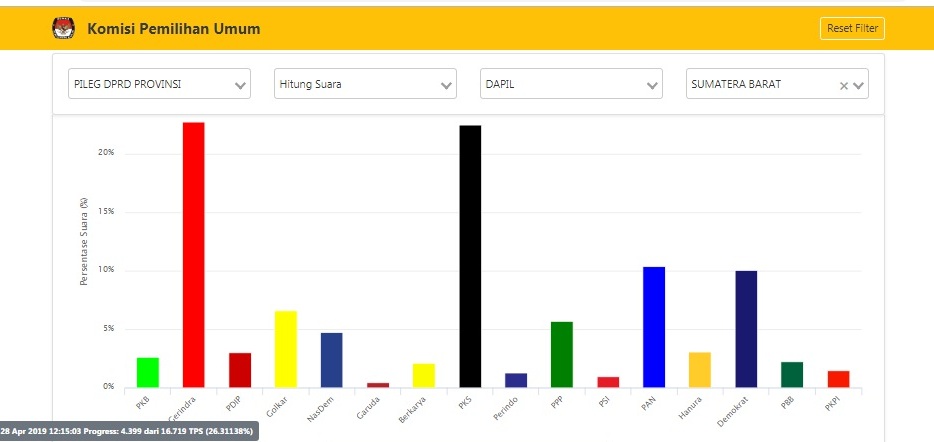
Task: Open the PILEG DPRD PROVINSI dropdown
Action: click(x=159, y=84)
